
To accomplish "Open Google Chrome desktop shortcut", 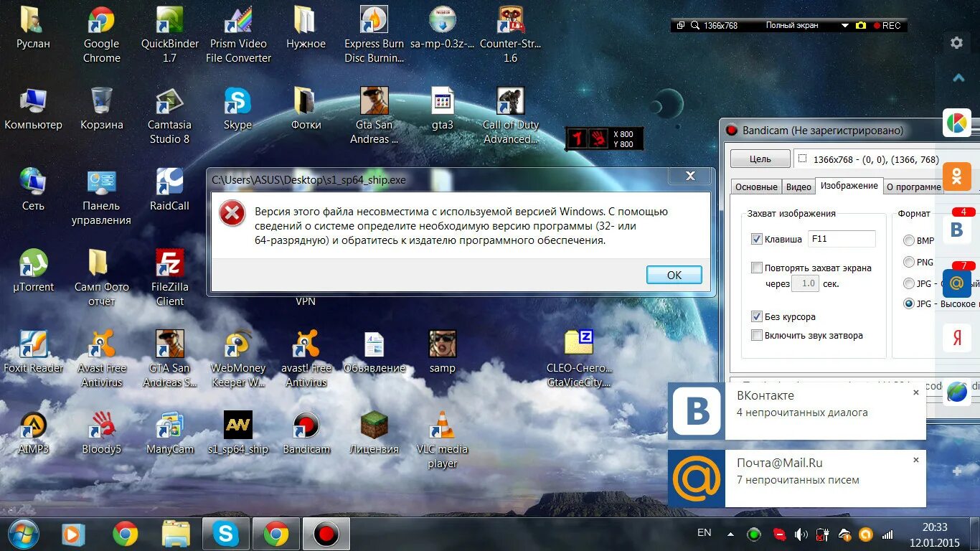I will [x=101, y=34].
